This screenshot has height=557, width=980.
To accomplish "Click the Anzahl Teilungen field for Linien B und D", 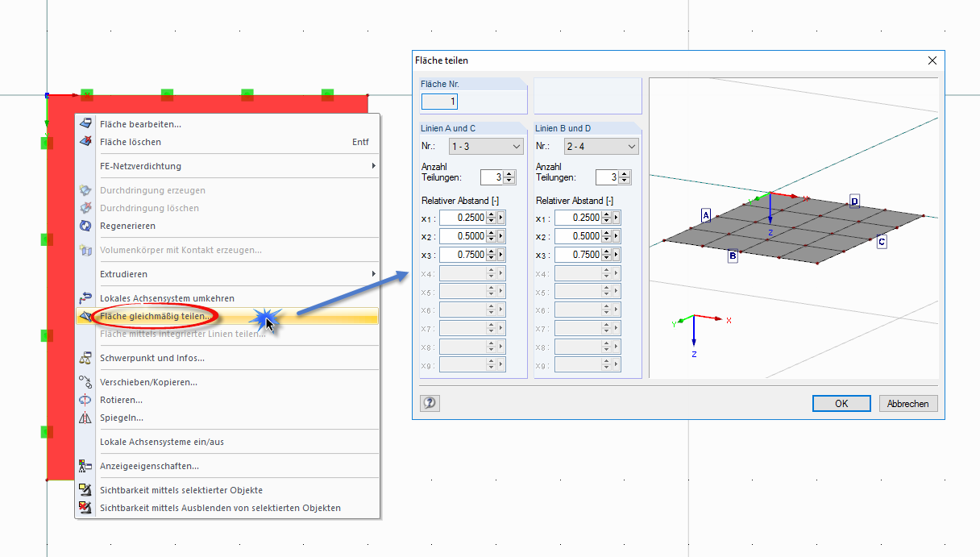I will (x=607, y=177).
